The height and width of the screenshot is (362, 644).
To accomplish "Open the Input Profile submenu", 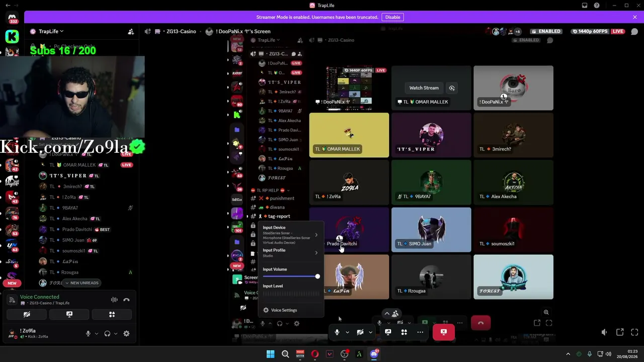I will point(290,252).
